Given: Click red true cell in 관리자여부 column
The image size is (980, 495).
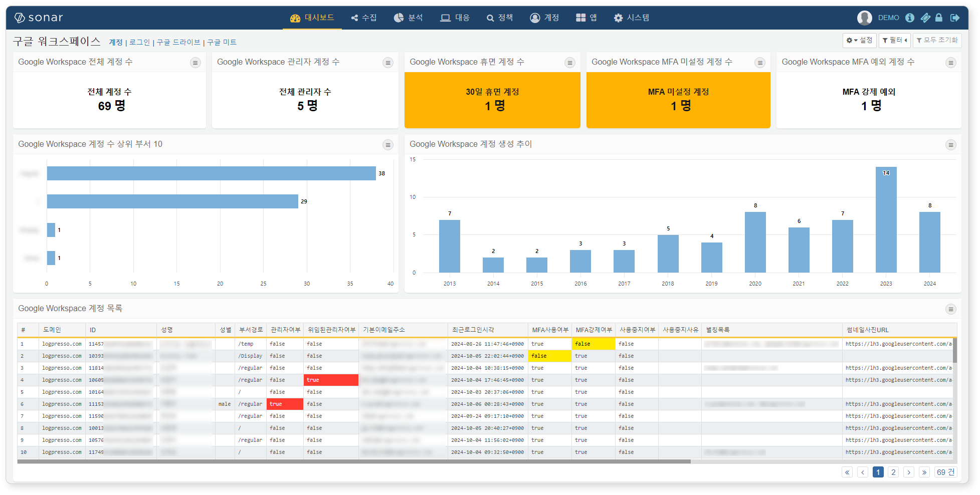Looking at the screenshot, I should [285, 404].
